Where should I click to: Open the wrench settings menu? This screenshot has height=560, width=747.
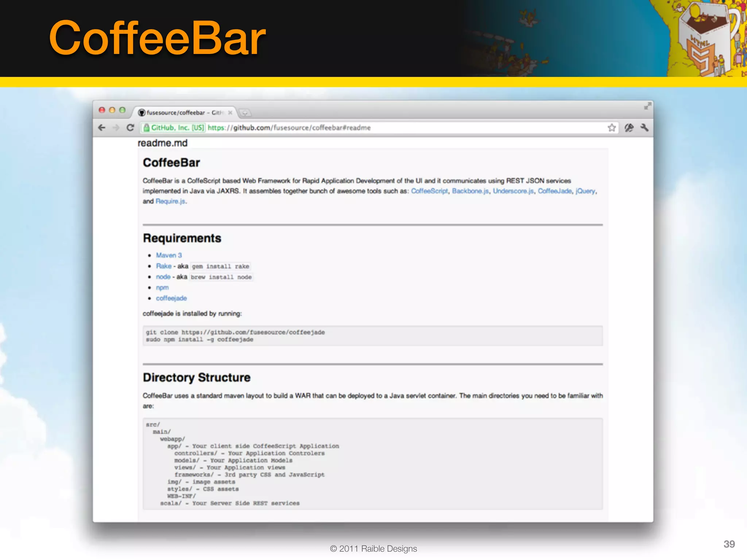[x=645, y=128]
